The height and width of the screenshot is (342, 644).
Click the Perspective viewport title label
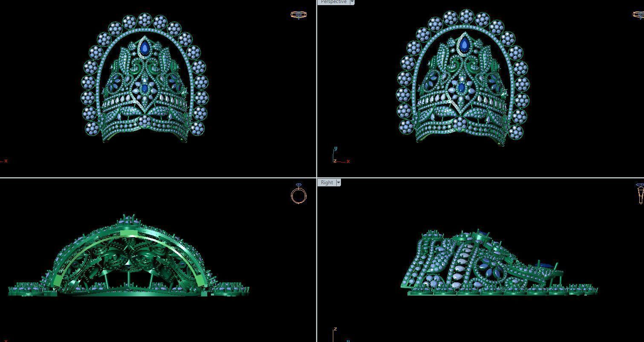click(333, 2)
